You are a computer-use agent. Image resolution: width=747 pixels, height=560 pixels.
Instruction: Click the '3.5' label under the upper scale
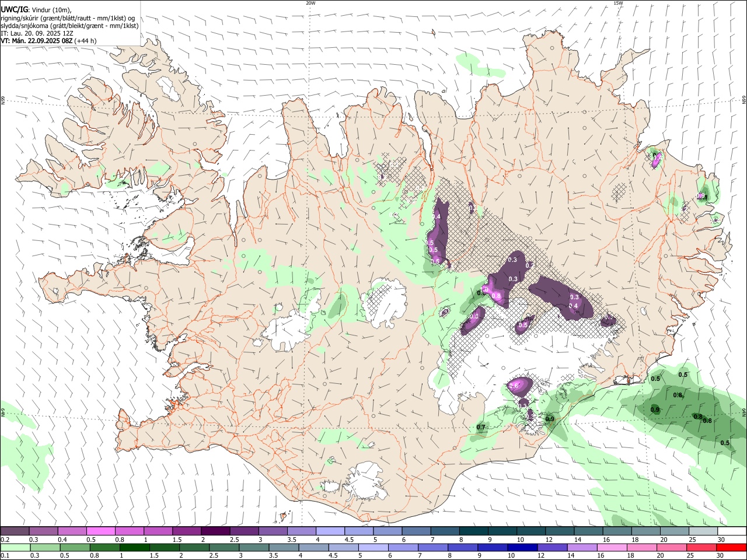tap(292, 540)
